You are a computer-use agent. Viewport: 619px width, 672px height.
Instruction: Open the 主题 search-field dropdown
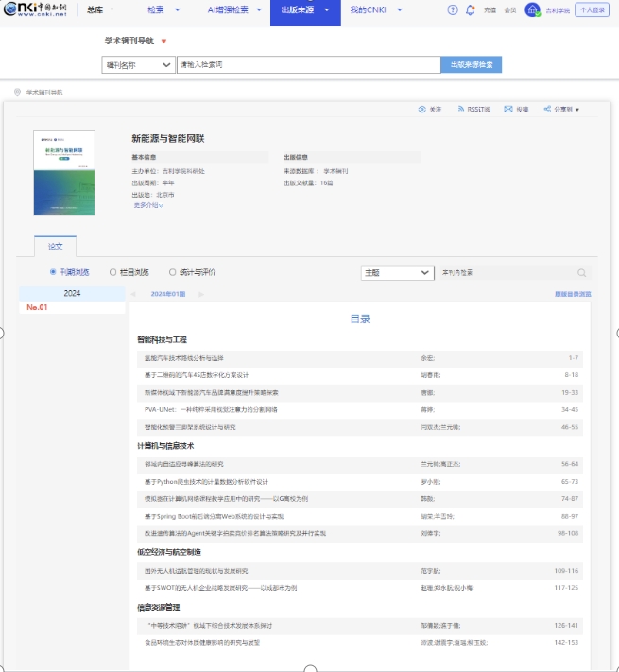point(397,272)
